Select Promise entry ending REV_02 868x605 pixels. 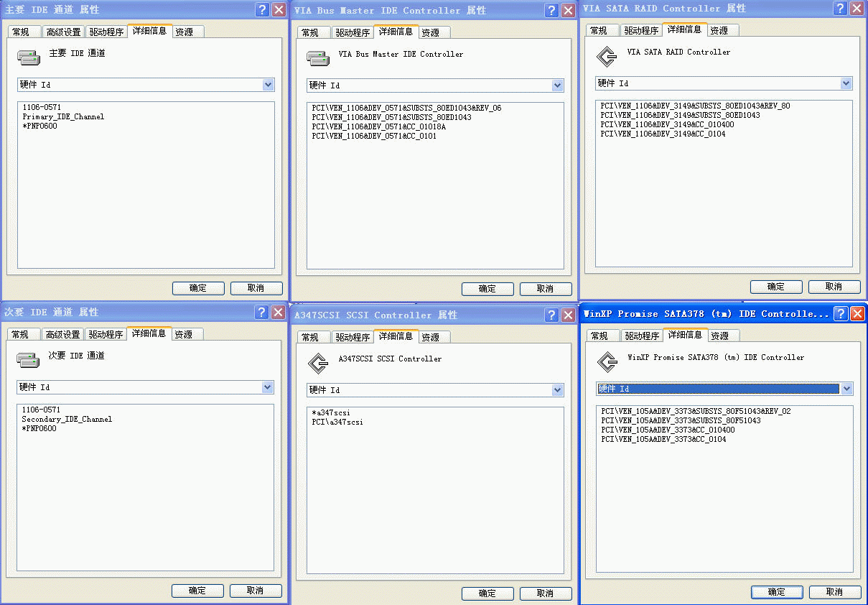pyautogui.click(x=696, y=411)
